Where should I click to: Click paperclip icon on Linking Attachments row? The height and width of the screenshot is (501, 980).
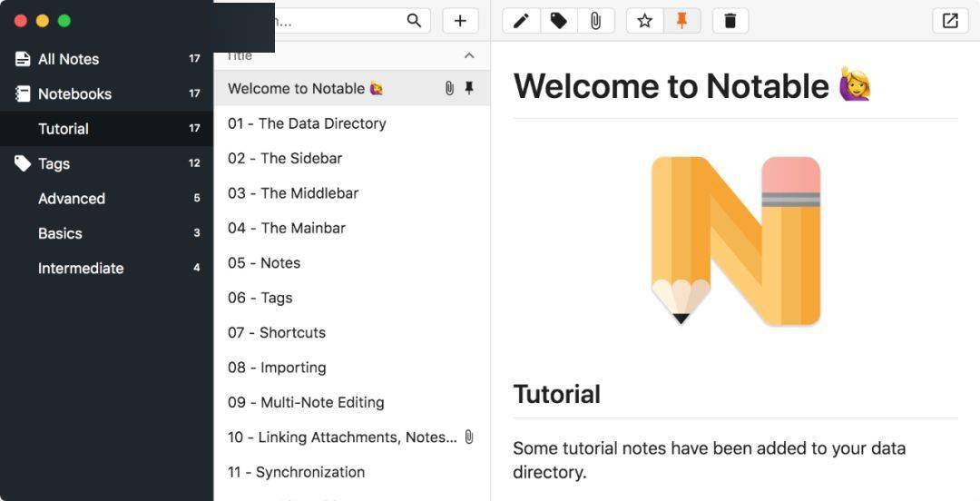pos(469,437)
